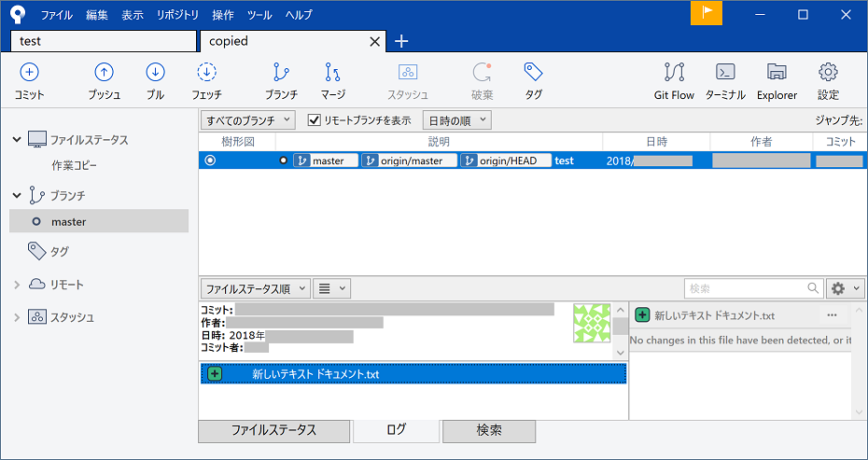Click the 検索 search input field
This screenshot has width=868, height=460.
point(745,289)
